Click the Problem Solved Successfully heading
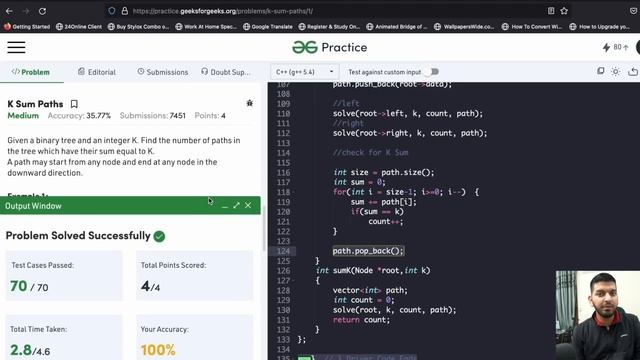This screenshot has width=640, height=360. 78,236
